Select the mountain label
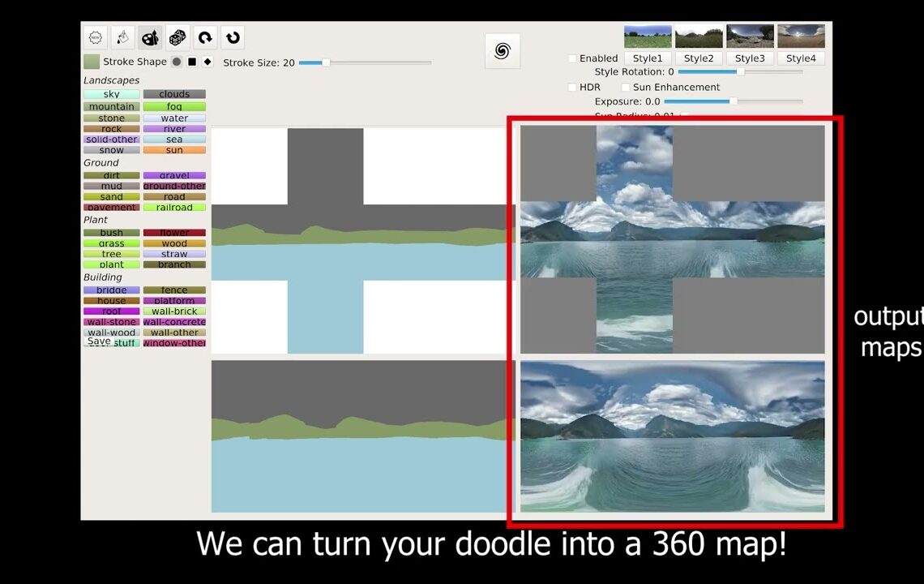The image size is (924, 584). (x=112, y=106)
